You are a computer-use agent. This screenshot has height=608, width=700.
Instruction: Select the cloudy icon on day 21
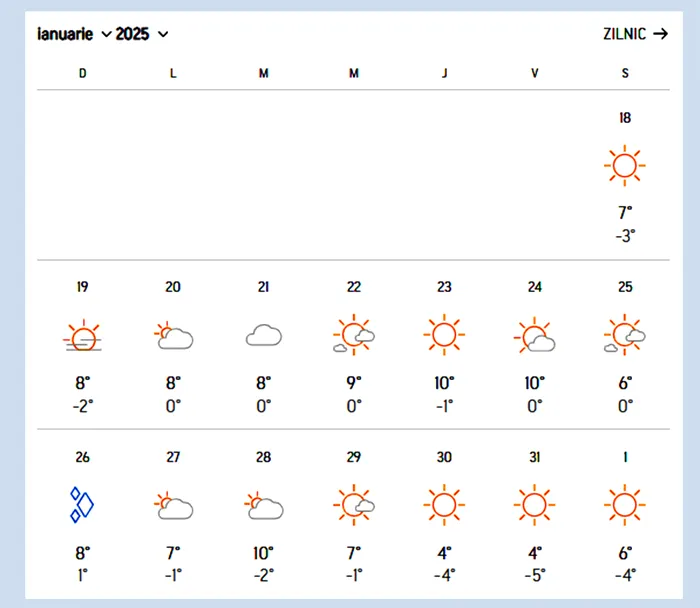pos(263,337)
